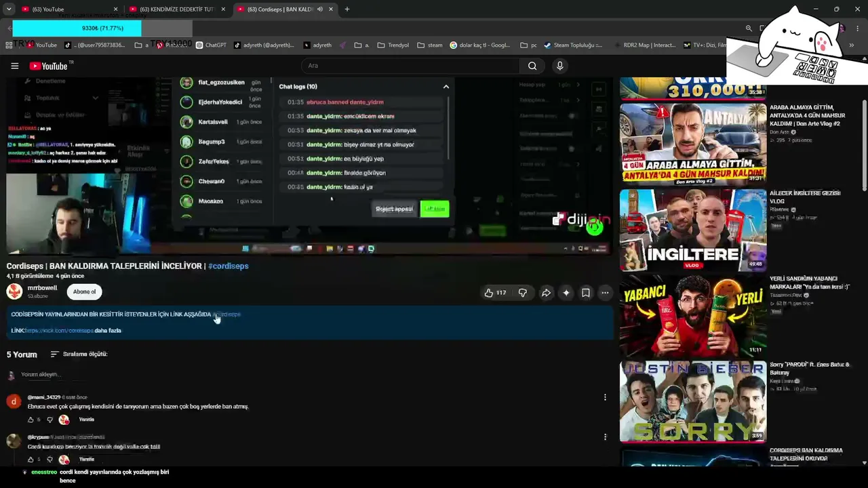The height and width of the screenshot is (488, 868).
Task: Save the video with the bookmark icon
Action: (586, 293)
